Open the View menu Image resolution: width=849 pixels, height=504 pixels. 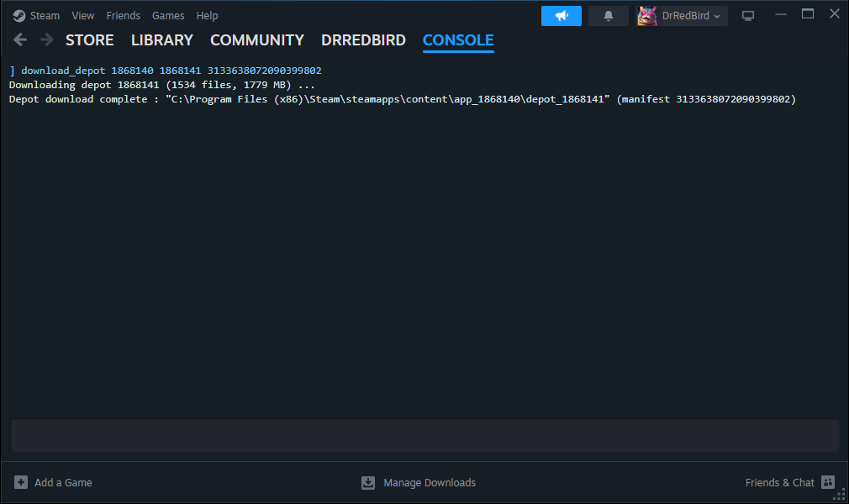(83, 16)
